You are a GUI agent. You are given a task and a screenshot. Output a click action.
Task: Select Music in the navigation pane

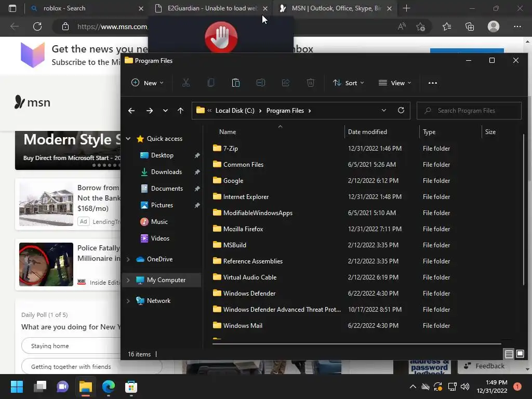tap(159, 221)
